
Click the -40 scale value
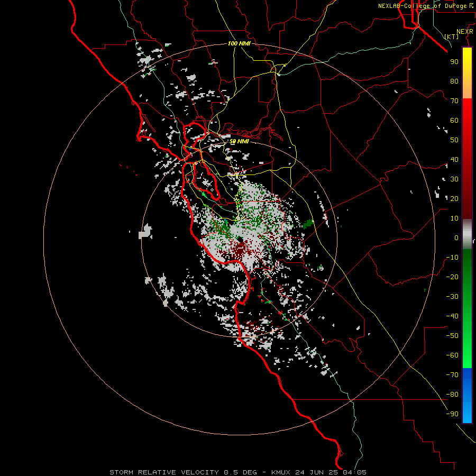tap(452, 316)
